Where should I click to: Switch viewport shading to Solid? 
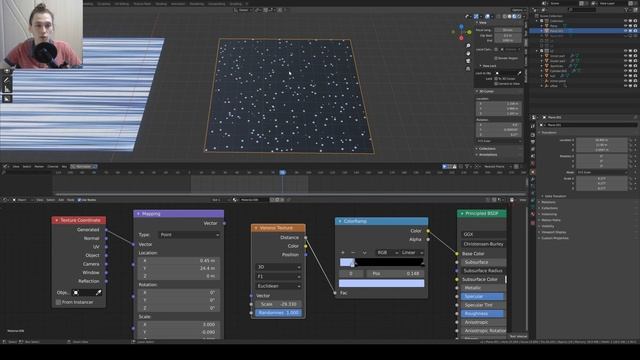pyautogui.click(x=510, y=16)
